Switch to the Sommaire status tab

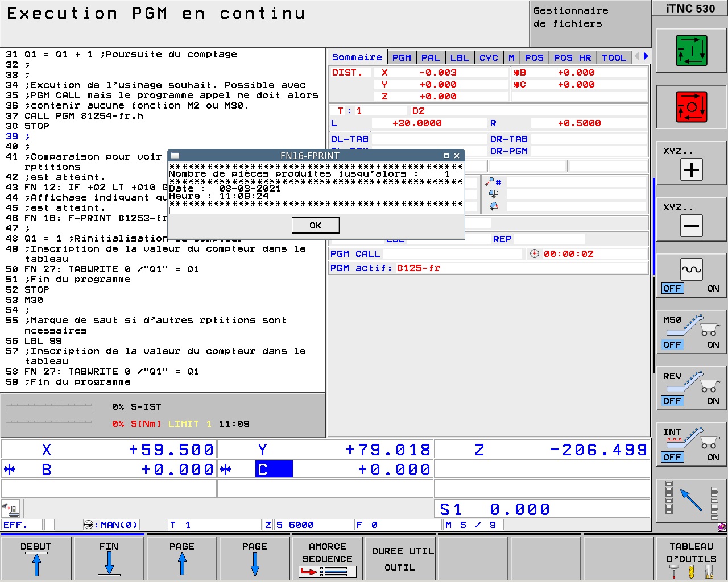coord(357,57)
